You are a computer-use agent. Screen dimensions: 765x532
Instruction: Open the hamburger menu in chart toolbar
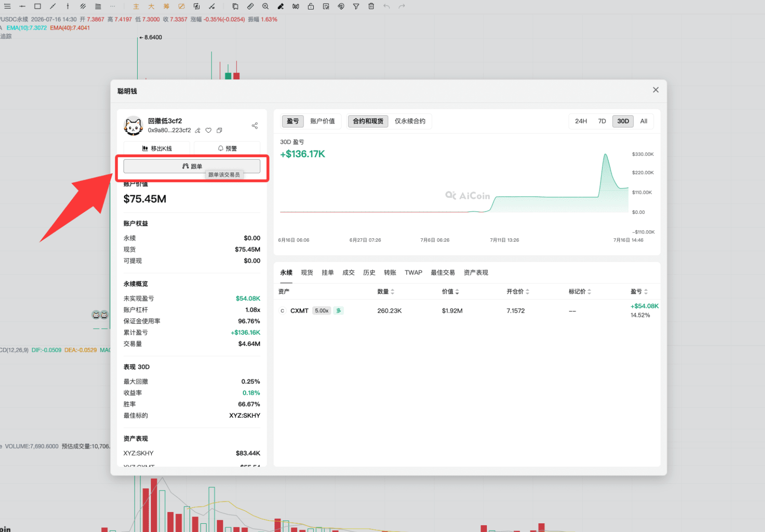[7, 6]
